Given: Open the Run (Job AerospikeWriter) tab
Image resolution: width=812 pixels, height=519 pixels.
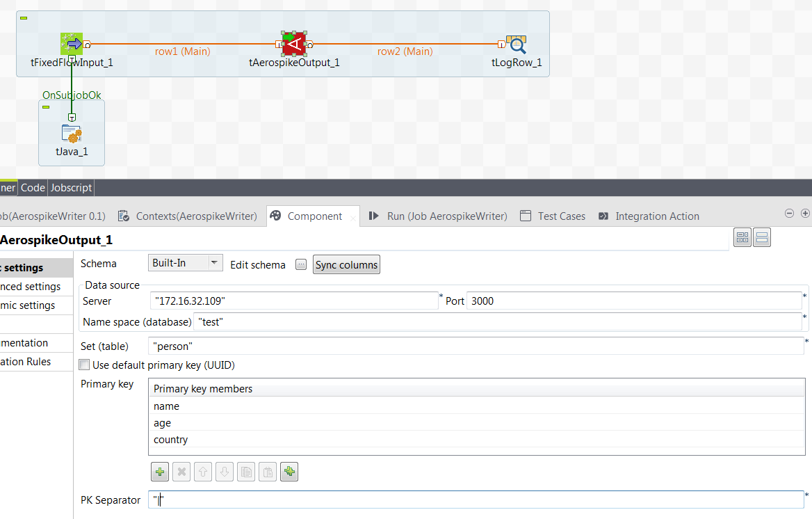Looking at the screenshot, I should (447, 216).
